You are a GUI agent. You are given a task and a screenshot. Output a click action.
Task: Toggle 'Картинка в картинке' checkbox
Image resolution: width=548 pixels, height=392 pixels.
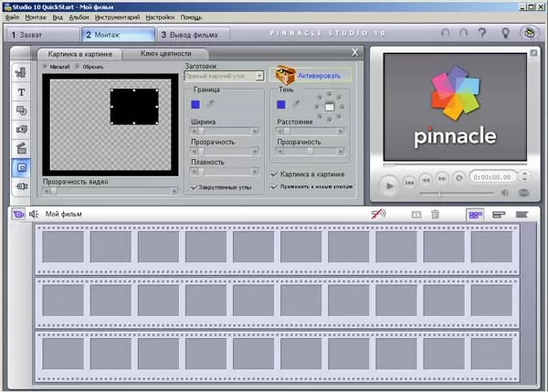(275, 174)
